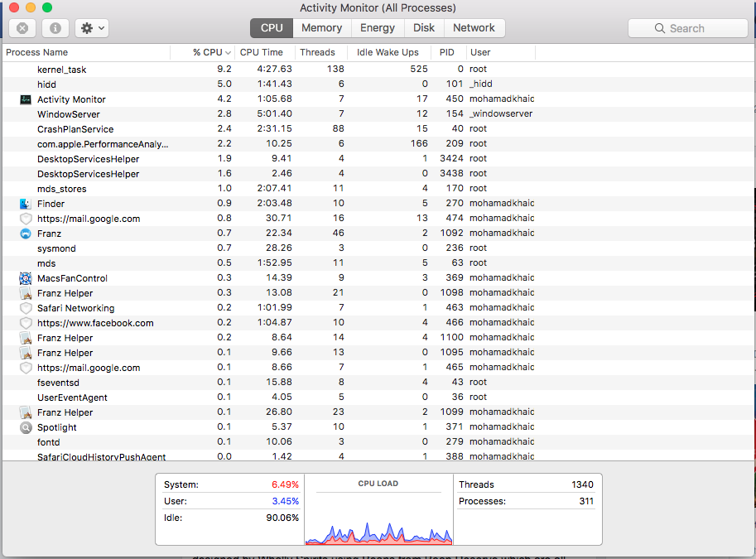Screen dimensions: 756x559
Task: Select the UserEventAgent process row
Action: (x=378, y=398)
